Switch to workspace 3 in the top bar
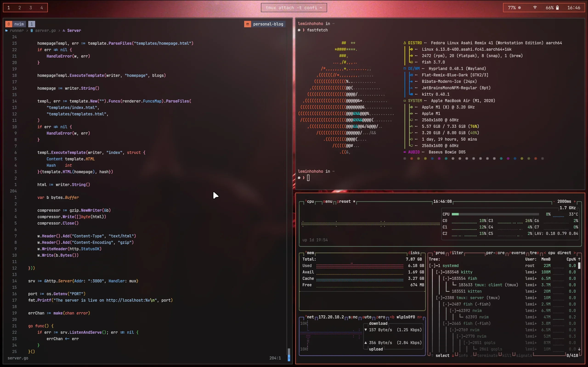588x367 pixels. (31, 8)
